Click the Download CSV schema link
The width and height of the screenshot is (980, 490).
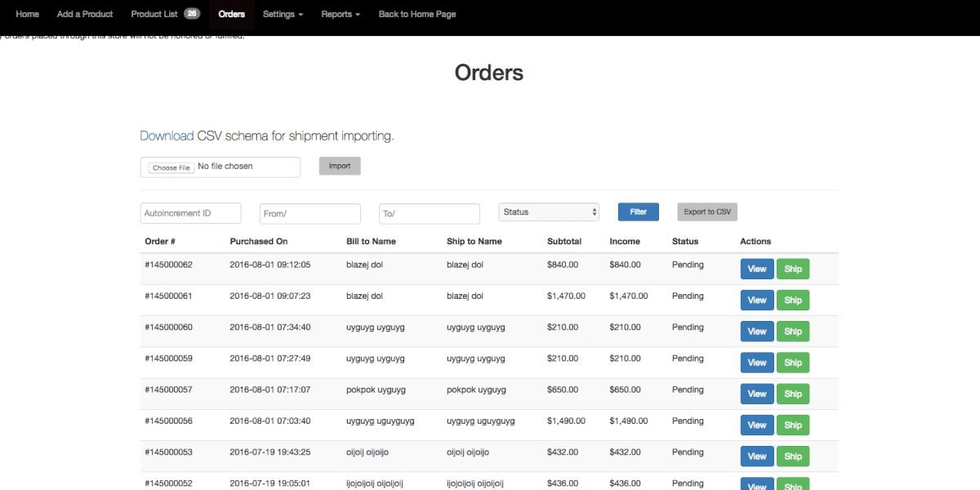(167, 136)
